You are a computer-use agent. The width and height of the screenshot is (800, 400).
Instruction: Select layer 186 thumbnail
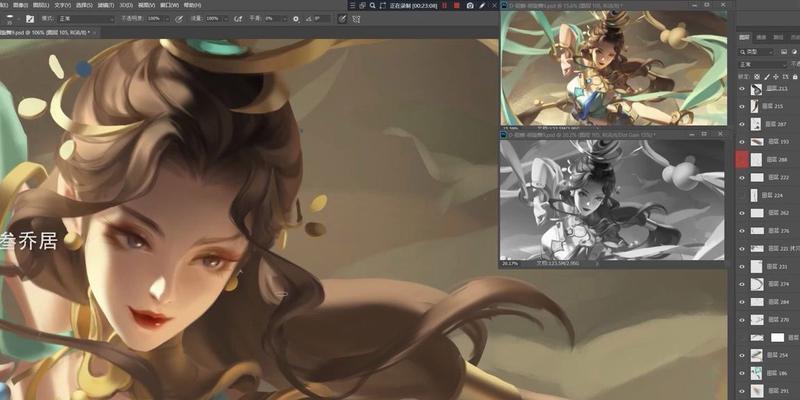pyautogui.click(x=757, y=373)
